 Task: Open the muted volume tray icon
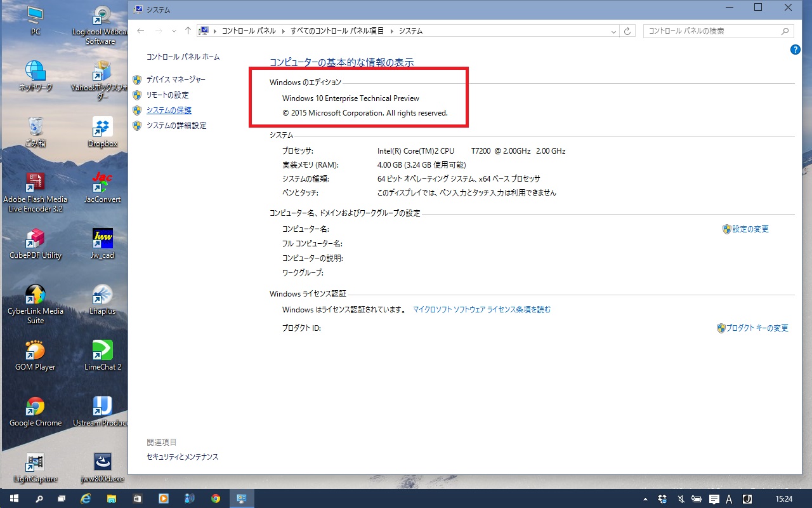pyautogui.click(x=680, y=498)
